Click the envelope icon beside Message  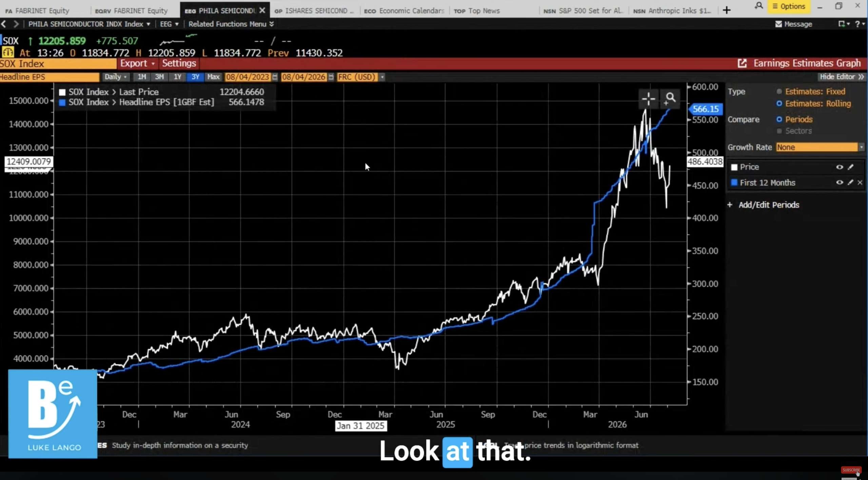(778, 24)
